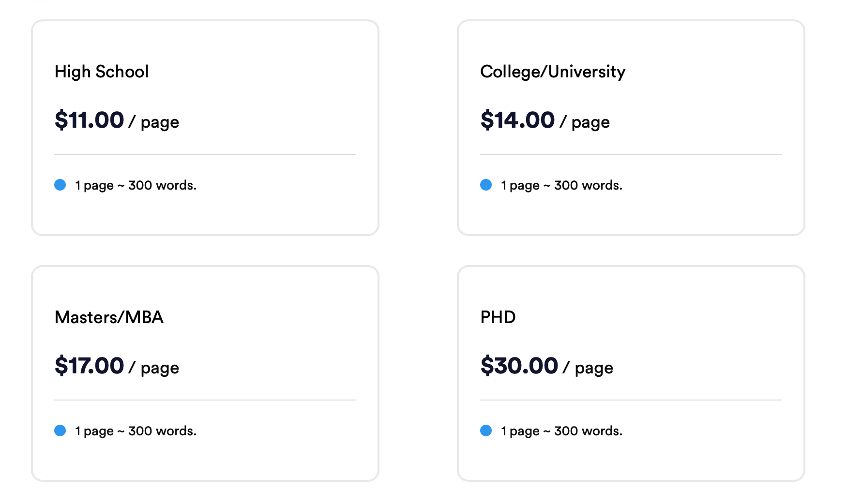
Task: Click the $11.00 price
Action: click(x=89, y=120)
